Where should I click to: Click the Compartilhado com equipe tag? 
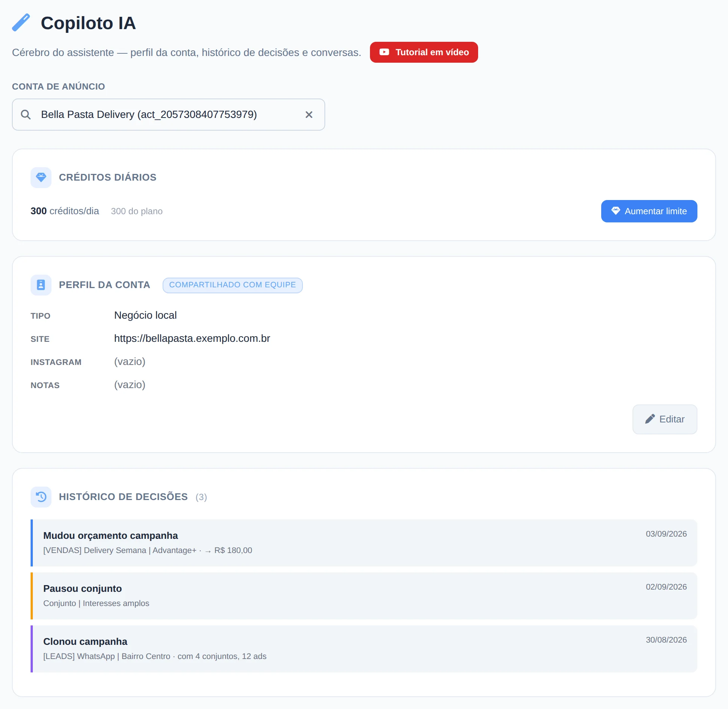click(232, 285)
